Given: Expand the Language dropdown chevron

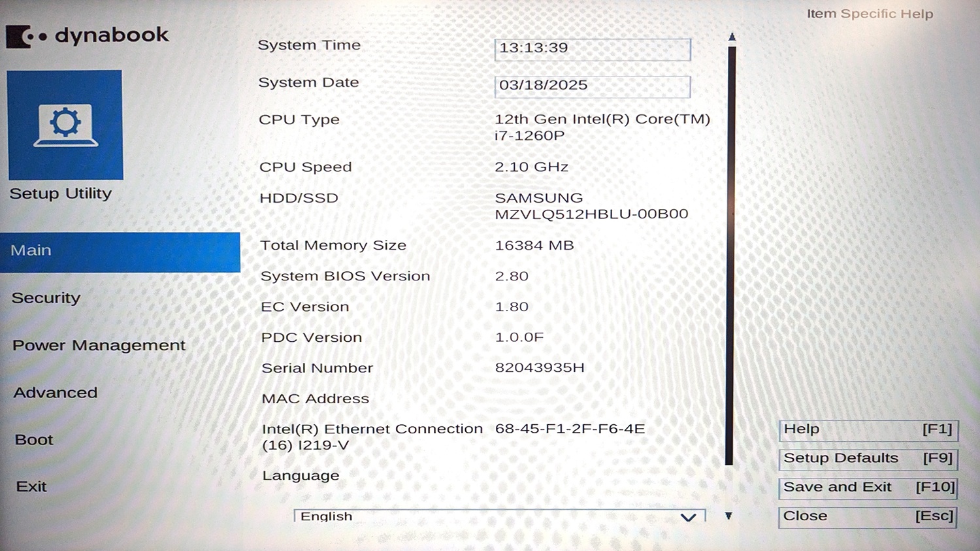Looking at the screenshot, I should click(x=687, y=517).
